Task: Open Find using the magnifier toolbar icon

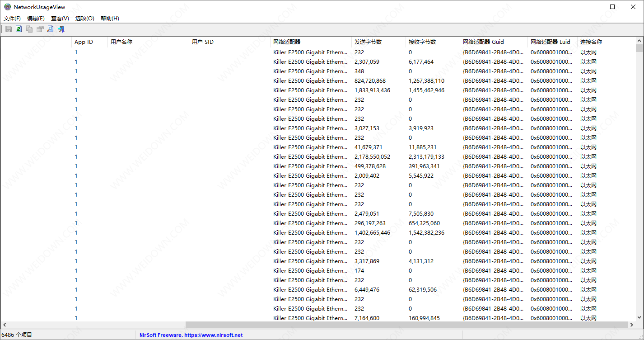Action: point(50,29)
